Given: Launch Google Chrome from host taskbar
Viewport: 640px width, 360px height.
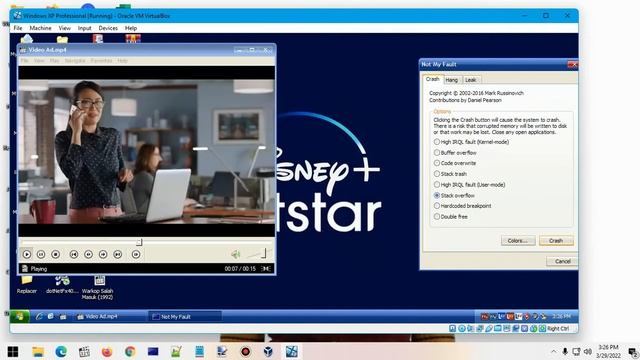Looking at the screenshot, I should click(130, 351).
